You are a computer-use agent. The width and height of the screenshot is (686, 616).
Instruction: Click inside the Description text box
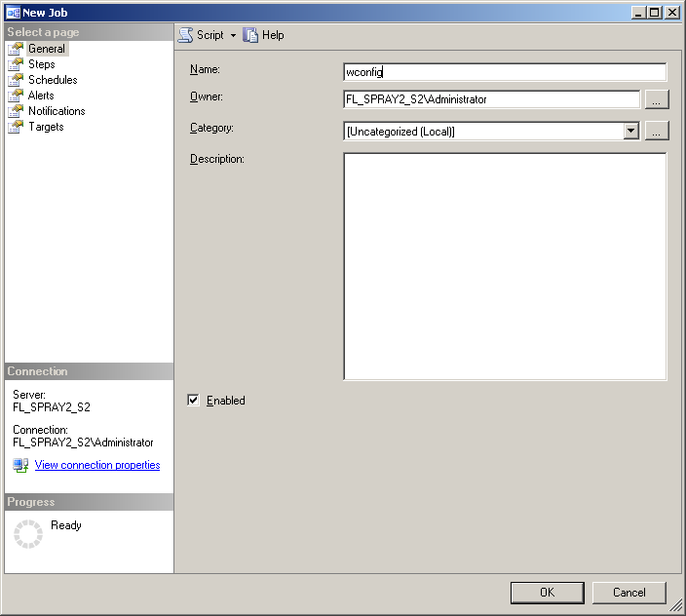[x=505, y=265]
